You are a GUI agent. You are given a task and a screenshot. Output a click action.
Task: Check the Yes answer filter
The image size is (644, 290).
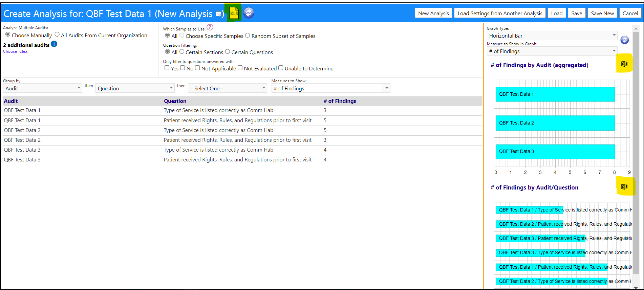click(167, 68)
